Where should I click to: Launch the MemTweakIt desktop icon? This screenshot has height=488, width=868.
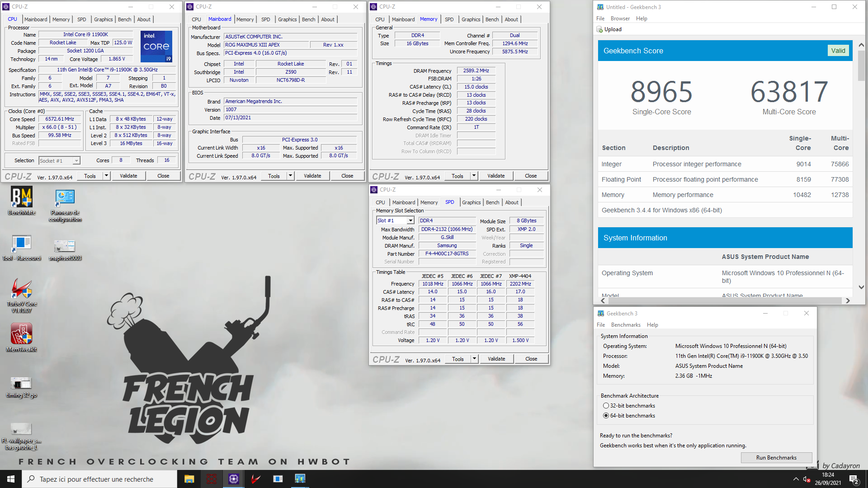click(x=22, y=338)
